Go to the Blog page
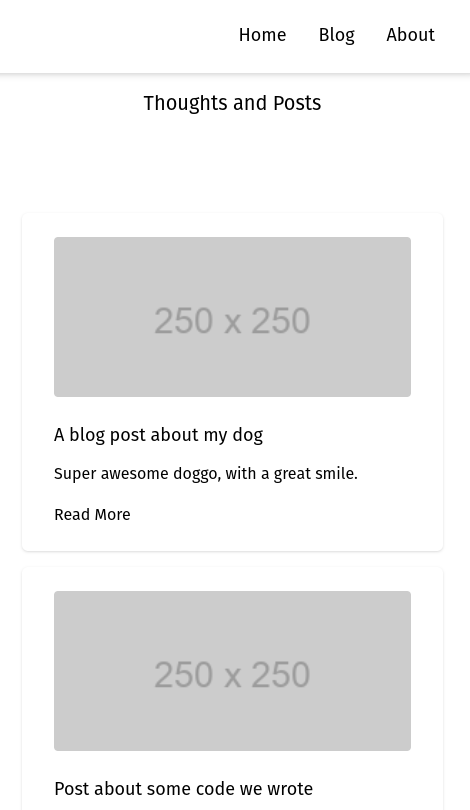The height and width of the screenshot is (810, 470). 336,35
